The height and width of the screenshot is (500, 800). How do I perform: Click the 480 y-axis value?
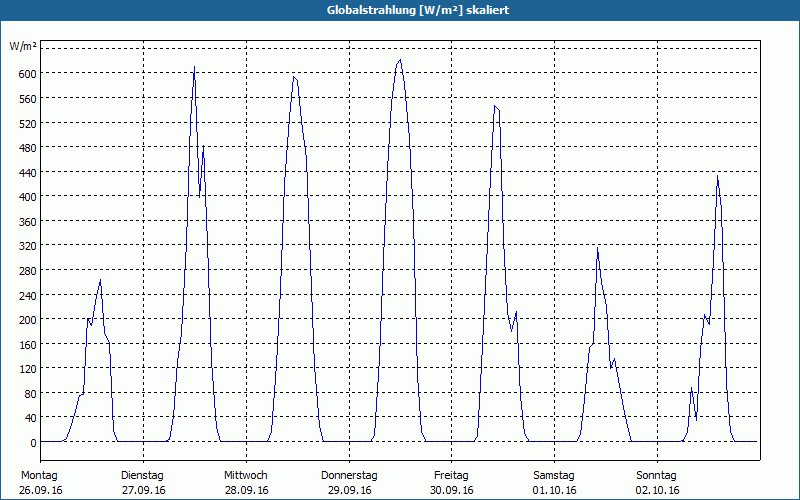click(27, 148)
